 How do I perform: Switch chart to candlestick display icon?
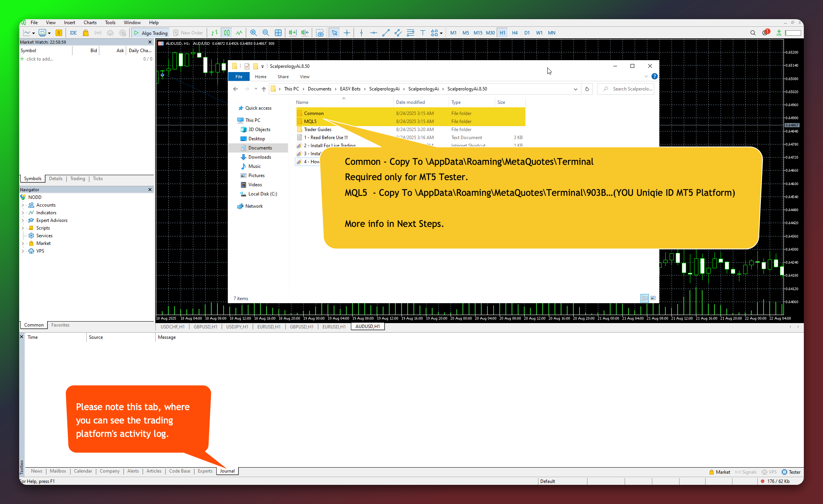pos(227,33)
